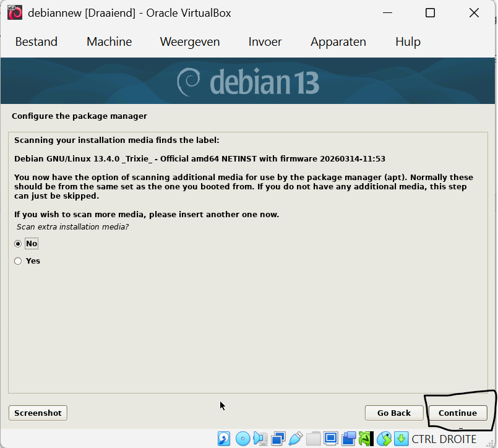Click the display settings status icon
498x448 pixels.
coord(330,439)
